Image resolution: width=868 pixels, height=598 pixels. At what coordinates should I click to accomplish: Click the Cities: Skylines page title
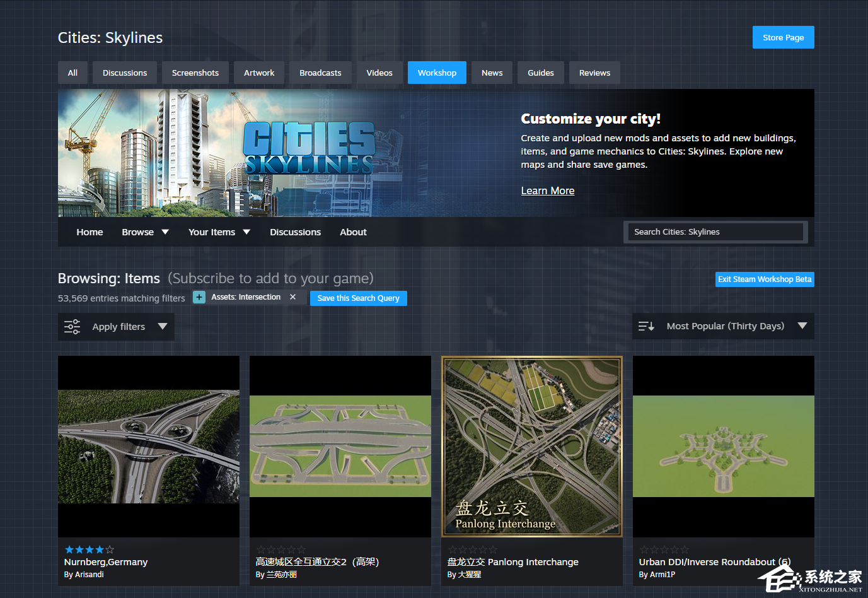110,38
